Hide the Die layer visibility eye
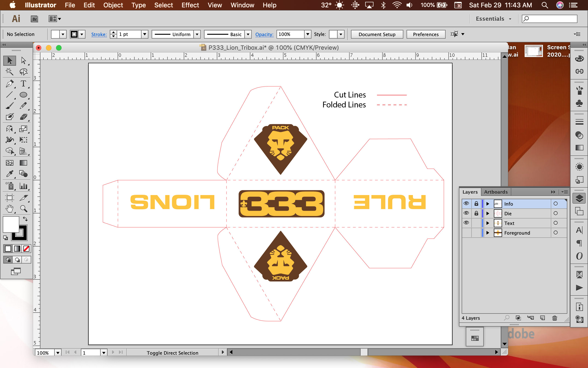This screenshot has width=588, height=368. point(466,213)
